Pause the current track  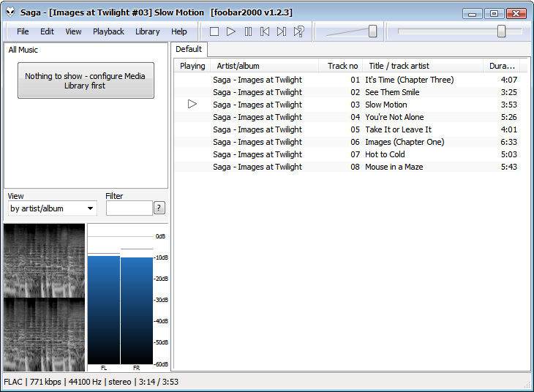248,31
